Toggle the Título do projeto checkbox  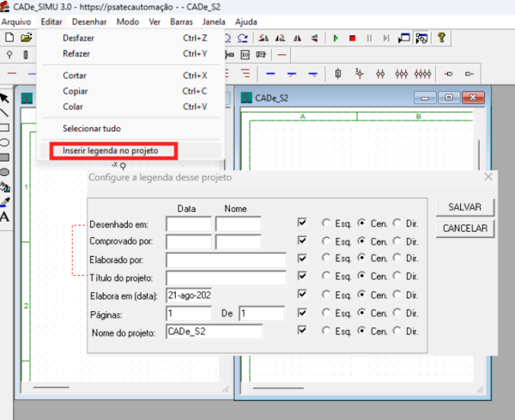302,276
